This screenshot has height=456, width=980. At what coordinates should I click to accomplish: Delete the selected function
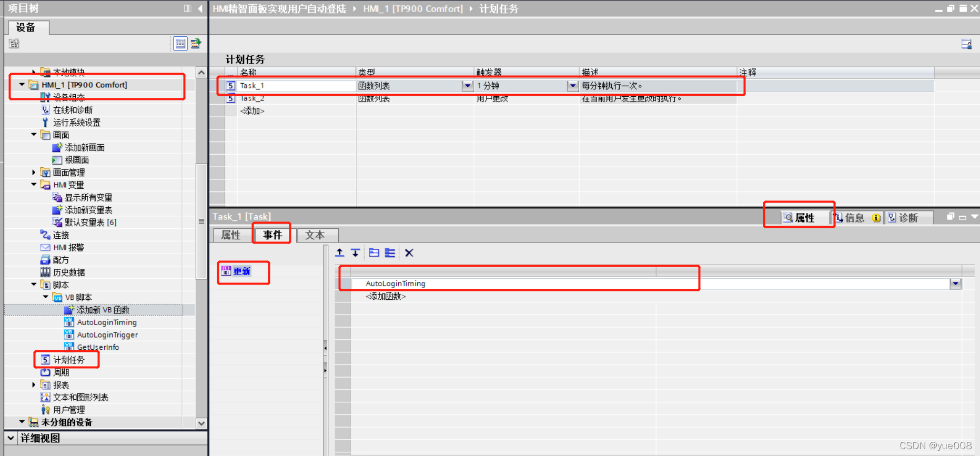point(409,253)
